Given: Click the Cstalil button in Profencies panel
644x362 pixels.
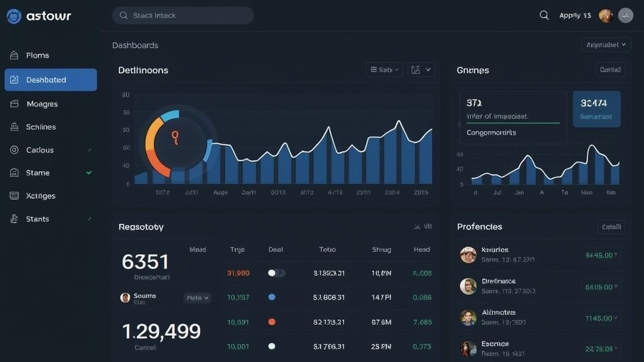Looking at the screenshot, I should (x=611, y=227).
